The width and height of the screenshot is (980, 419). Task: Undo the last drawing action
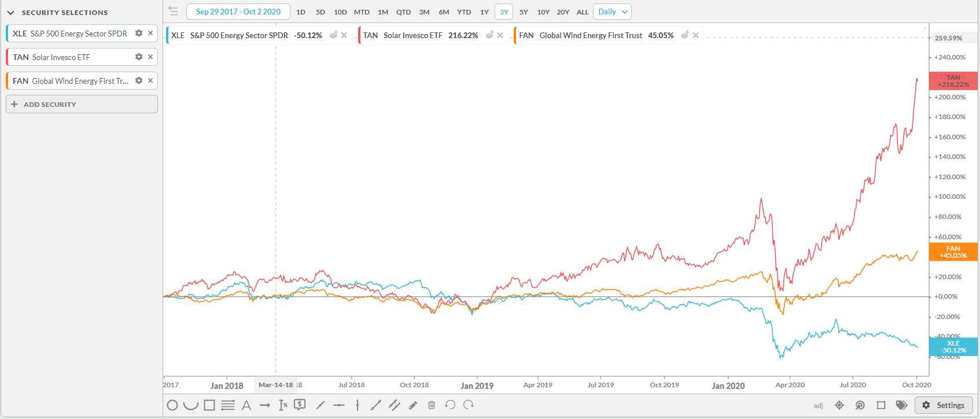pos(450,405)
